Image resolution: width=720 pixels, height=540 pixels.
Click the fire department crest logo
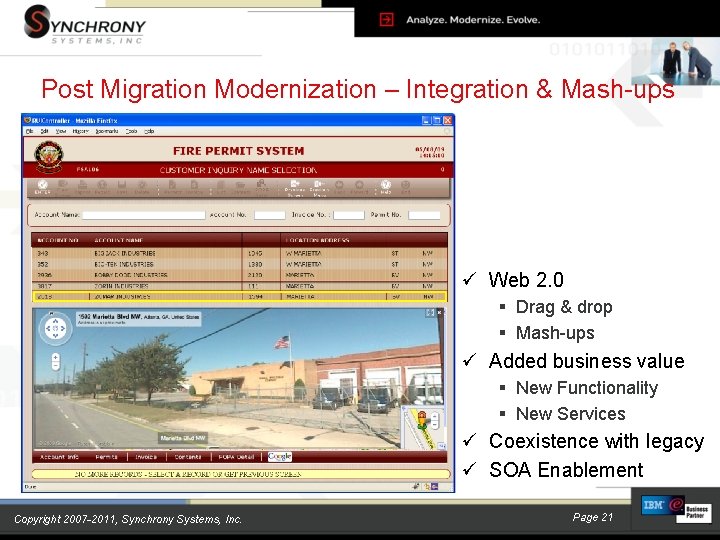[49, 157]
